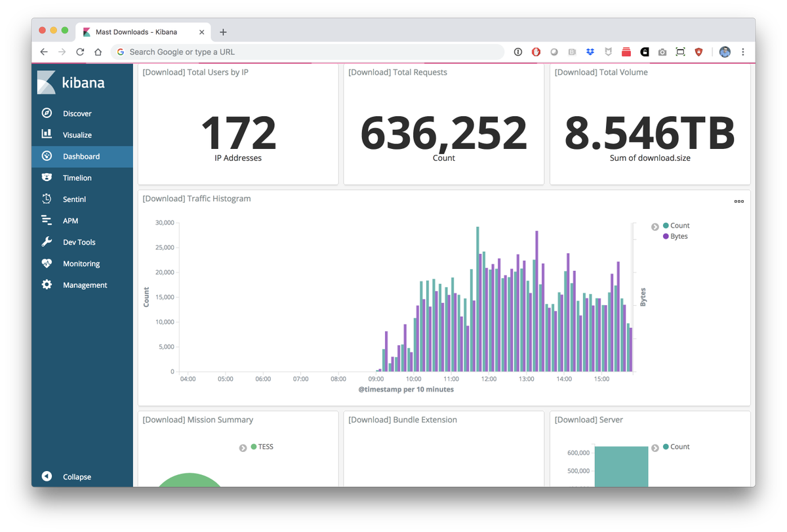Click the Traffic Histogram panel title
This screenshot has width=787, height=532.
click(x=197, y=198)
